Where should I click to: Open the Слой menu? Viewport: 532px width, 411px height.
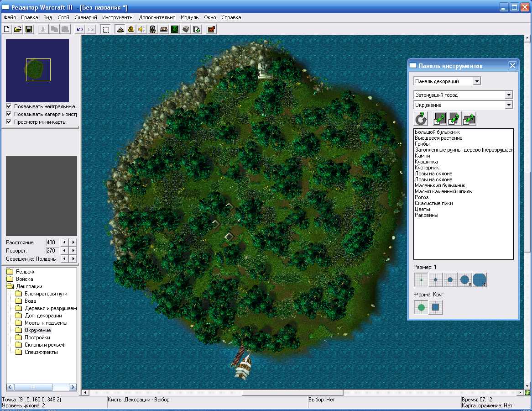tap(63, 17)
